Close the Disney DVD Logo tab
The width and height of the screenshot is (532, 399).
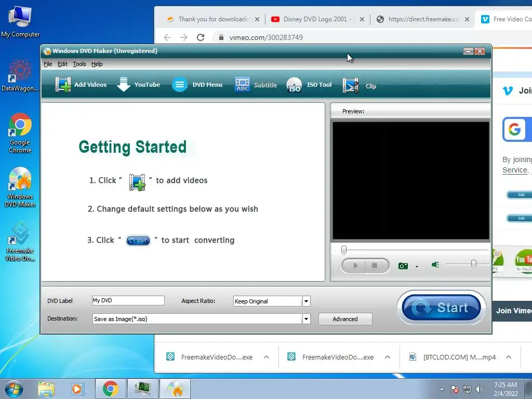362,19
